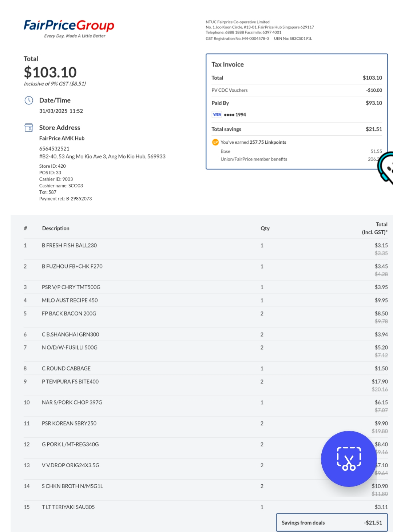
Task: Click the Paid By $93.10 amount
Action: coord(374,103)
